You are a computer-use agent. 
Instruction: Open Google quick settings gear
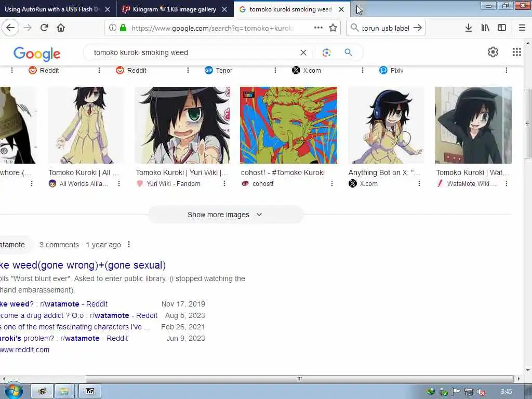pyautogui.click(x=493, y=52)
